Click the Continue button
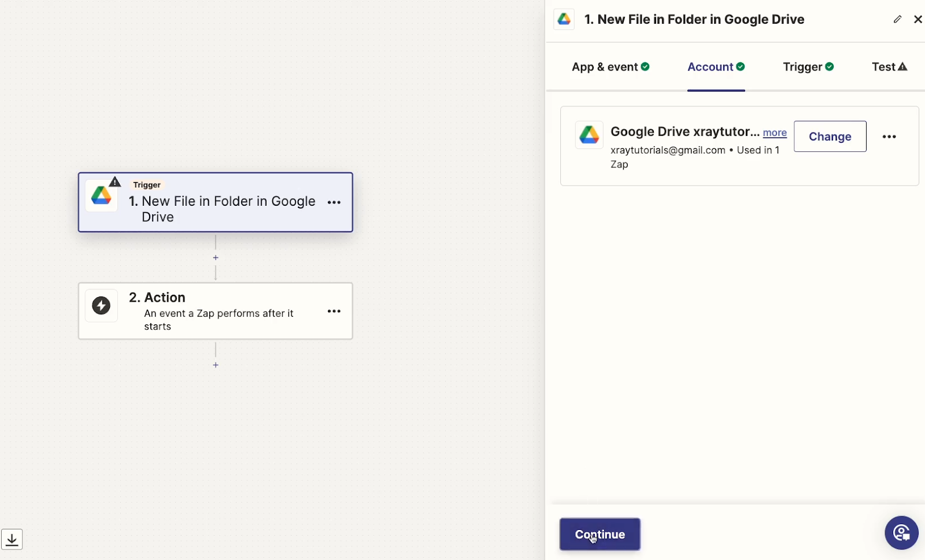This screenshot has width=925, height=560. tap(600, 535)
